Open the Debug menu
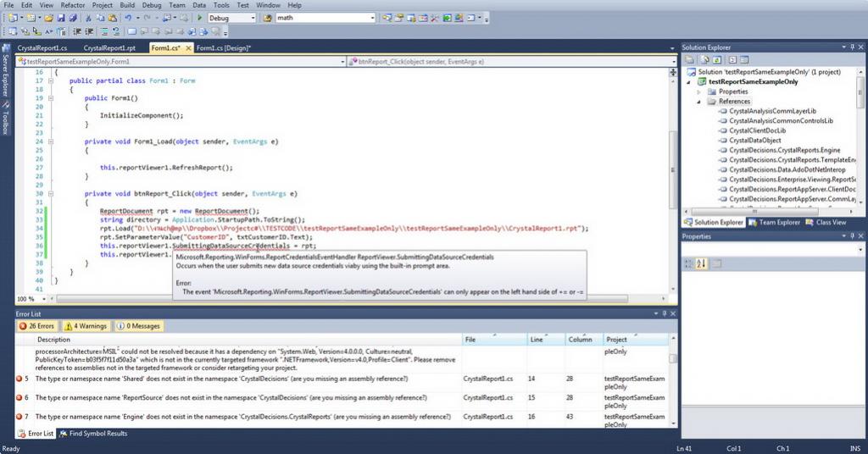 (x=152, y=5)
